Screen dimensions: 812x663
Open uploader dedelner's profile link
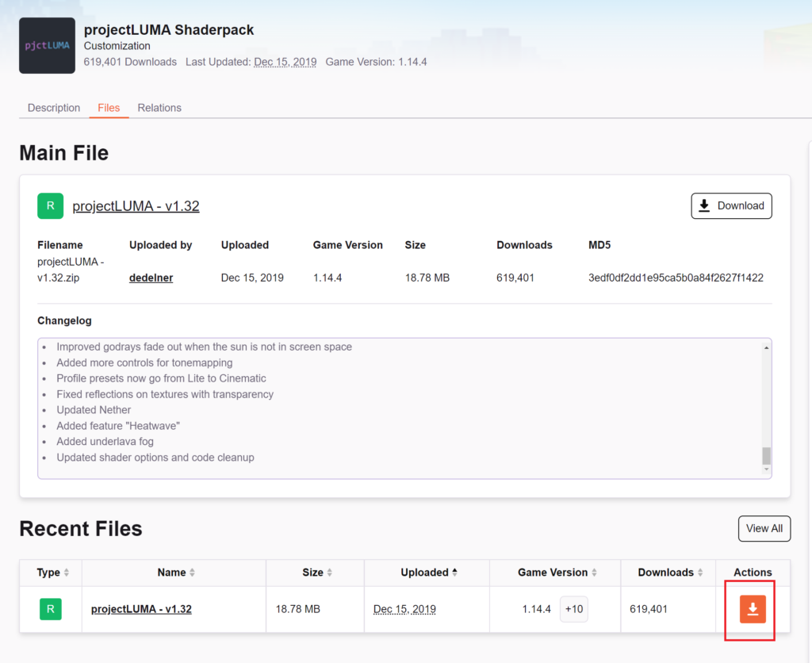coord(151,278)
